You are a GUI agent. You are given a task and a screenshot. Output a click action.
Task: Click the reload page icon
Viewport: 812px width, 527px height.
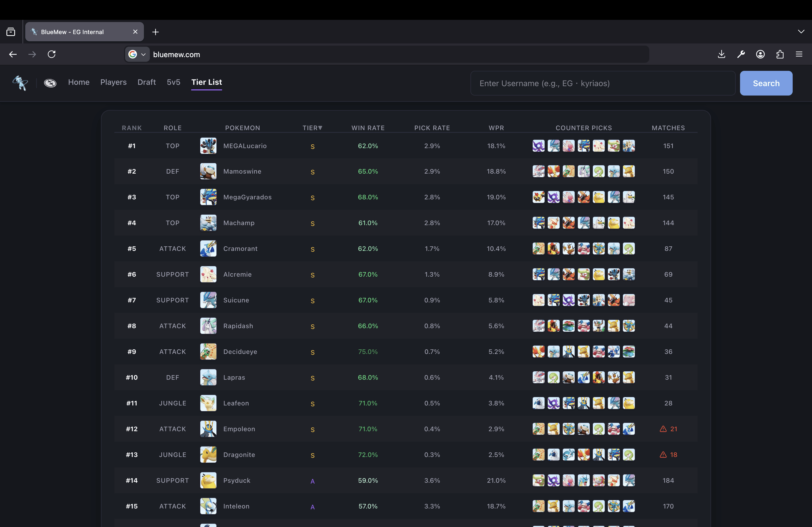(52, 54)
